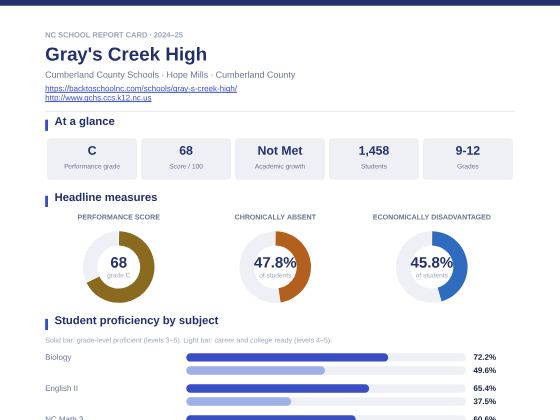Click the Student proficiency by subject heading
The height and width of the screenshot is (420, 560).
pyautogui.click(x=136, y=320)
